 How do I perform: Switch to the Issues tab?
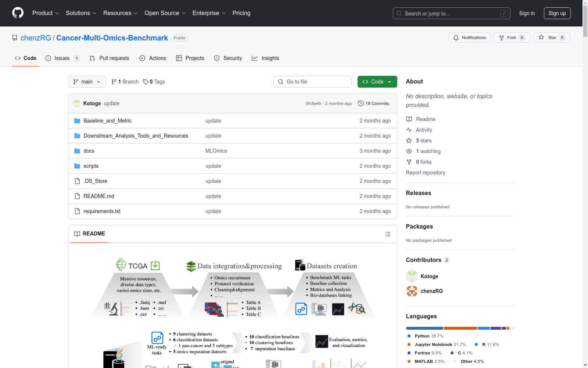pyautogui.click(x=62, y=58)
